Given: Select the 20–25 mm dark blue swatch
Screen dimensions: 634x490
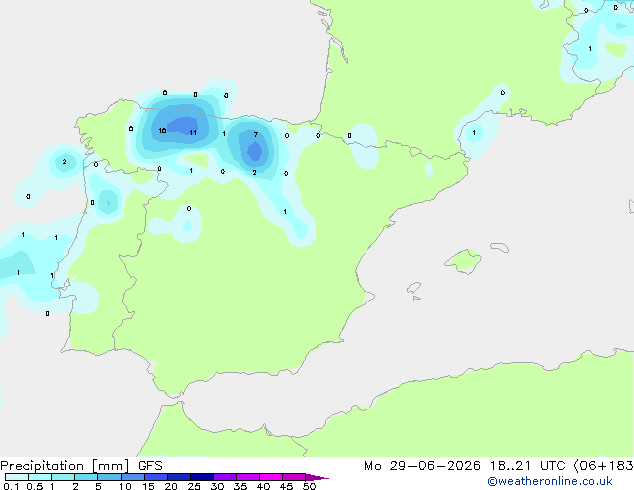Looking at the screenshot, I should tap(179, 477).
